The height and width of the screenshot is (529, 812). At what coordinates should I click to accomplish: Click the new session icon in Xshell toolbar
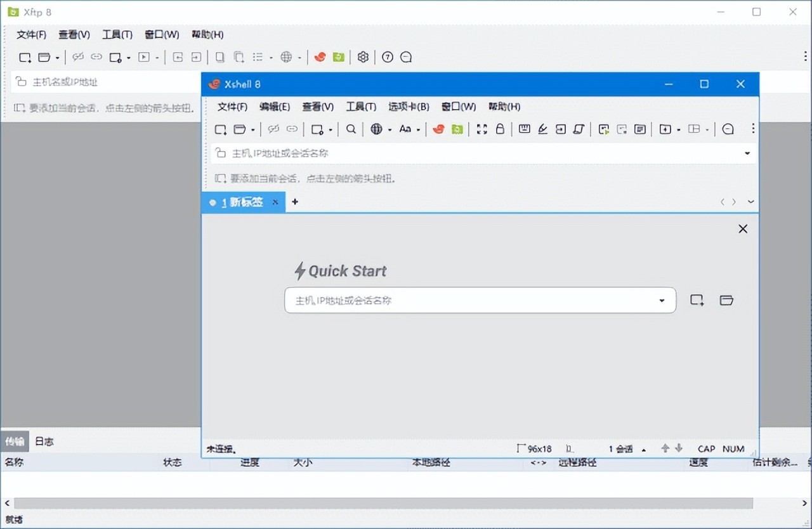(x=220, y=129)
